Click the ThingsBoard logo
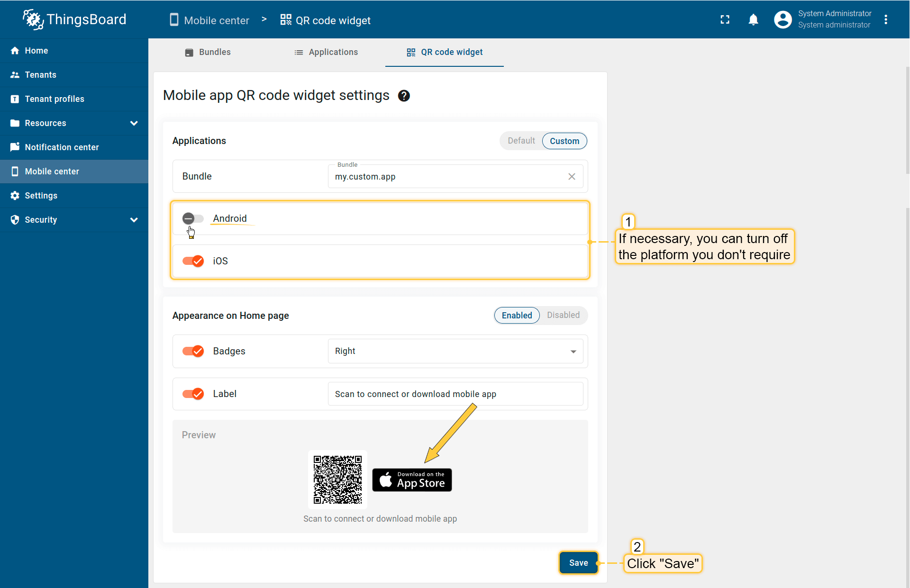Image resolution: width=910 pixels, height=588 pixels. pyautogui.click(x=75, y=19)
